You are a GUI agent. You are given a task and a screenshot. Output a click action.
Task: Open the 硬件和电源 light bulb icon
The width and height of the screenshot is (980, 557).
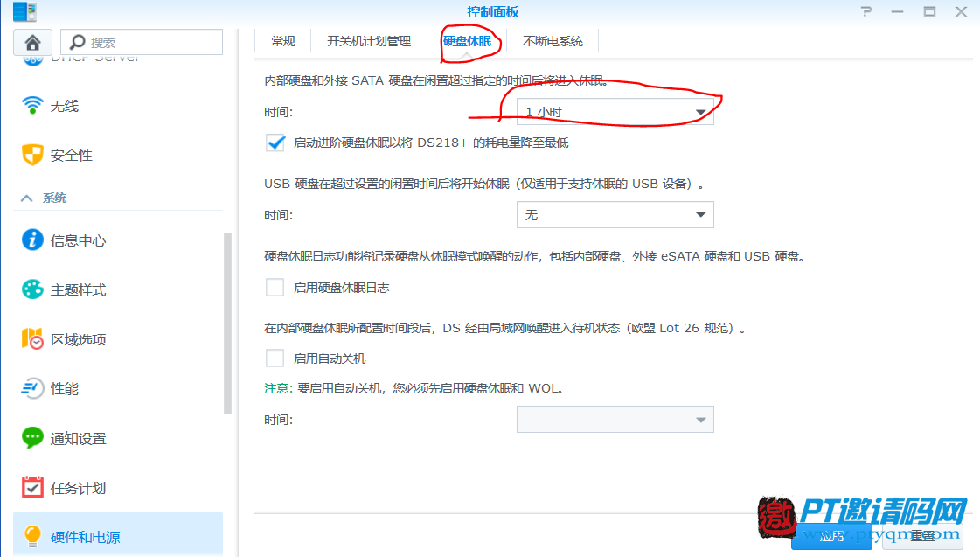[x=31, y=536]
